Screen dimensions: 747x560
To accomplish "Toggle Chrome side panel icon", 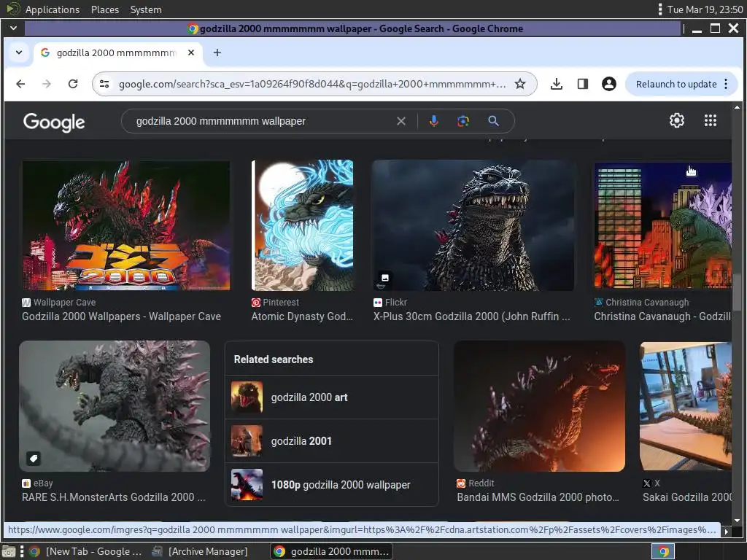I will pyautogui.click(x=582, y=84).
